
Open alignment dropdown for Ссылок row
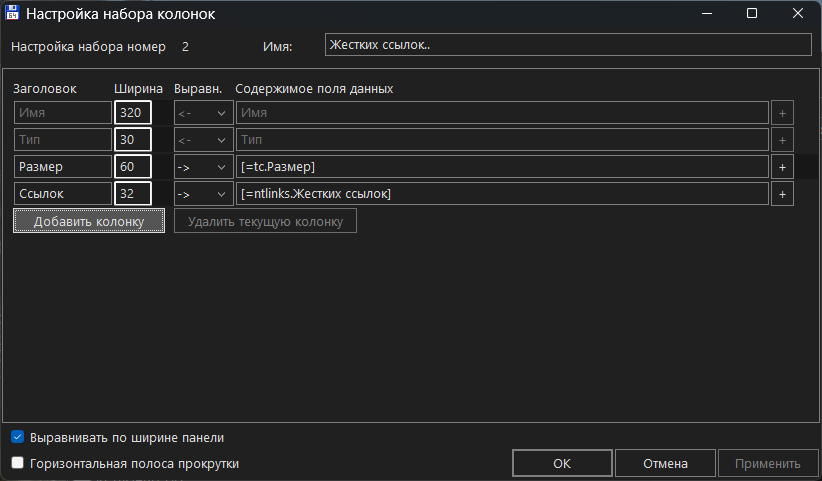coord(203,193)
